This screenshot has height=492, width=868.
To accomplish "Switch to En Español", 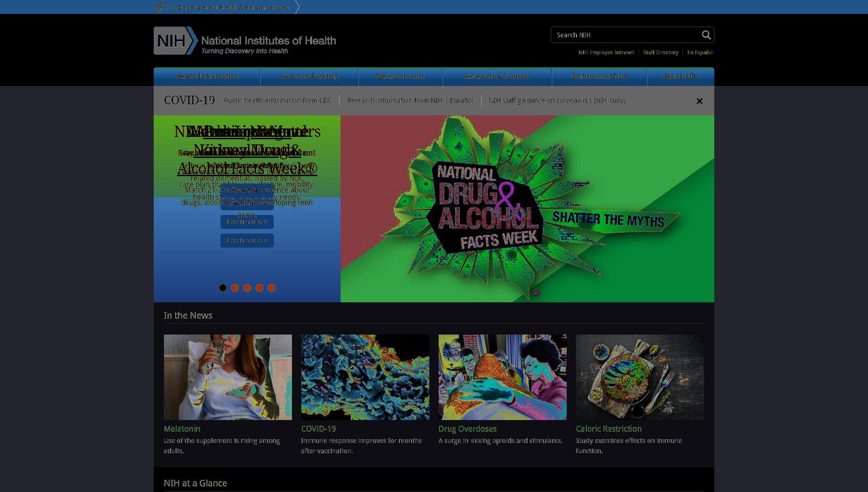I will 700,52.
